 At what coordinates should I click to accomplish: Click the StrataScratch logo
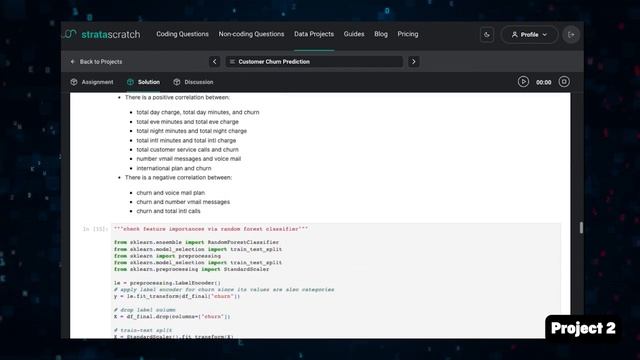click(x=102, y=34)
